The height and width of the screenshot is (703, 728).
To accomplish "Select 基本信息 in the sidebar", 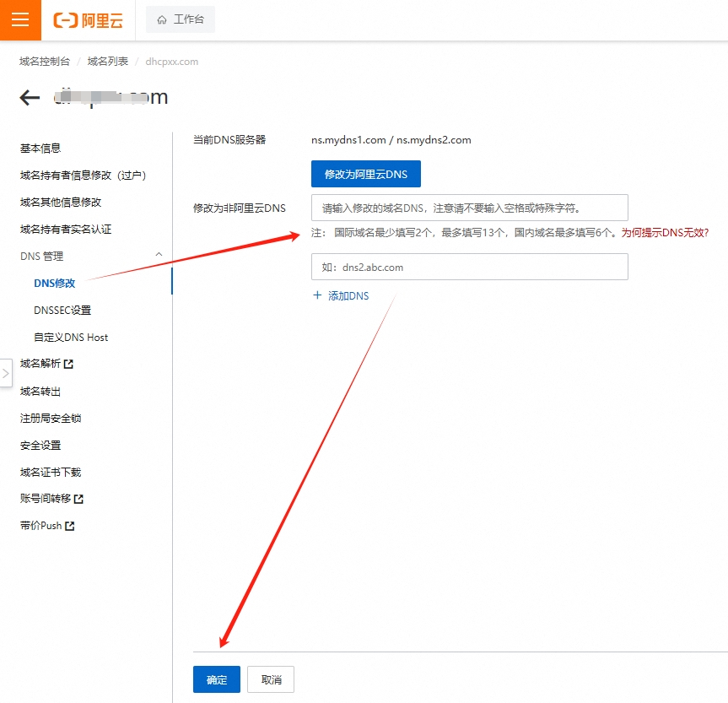I will coord(40,149).
